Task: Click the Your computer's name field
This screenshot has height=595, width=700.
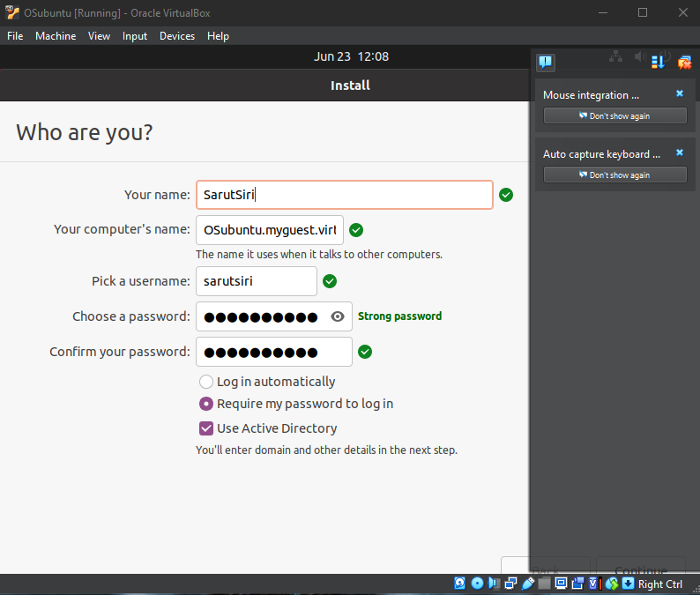Action: (x=269, y=230)
